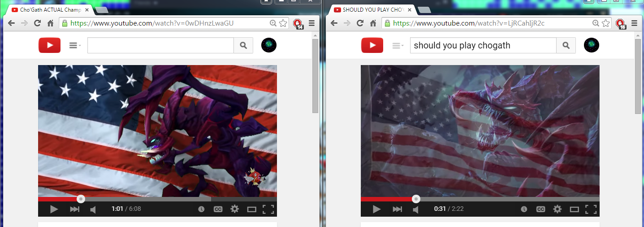Click vertical scrollbar in left window

click(315, 75)
